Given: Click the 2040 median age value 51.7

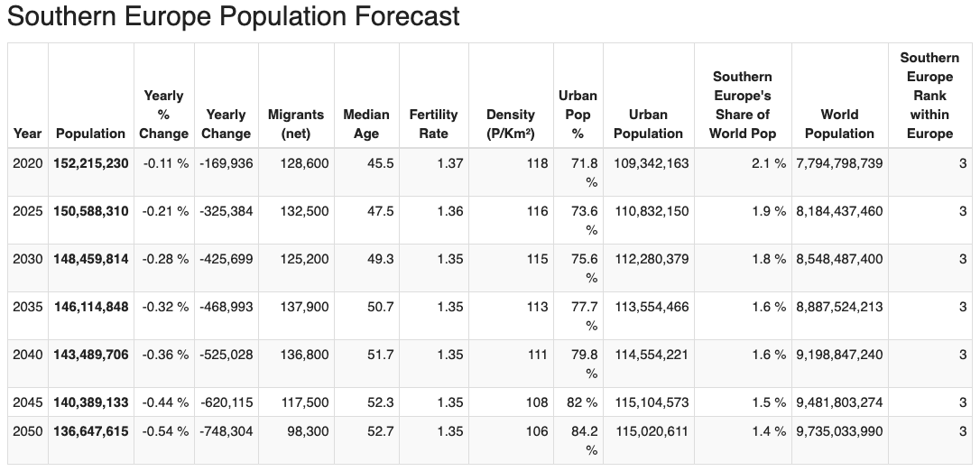Looking at the screenshot, I should click(x=379, y=355).
